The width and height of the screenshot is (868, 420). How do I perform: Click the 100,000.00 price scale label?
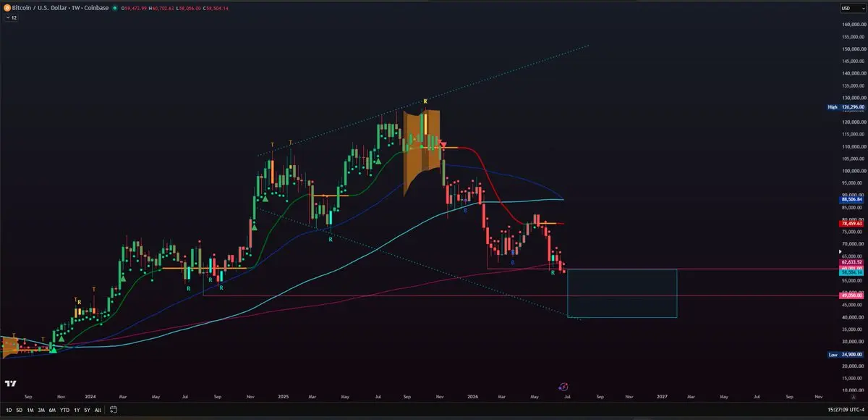[x=854, y=170]
